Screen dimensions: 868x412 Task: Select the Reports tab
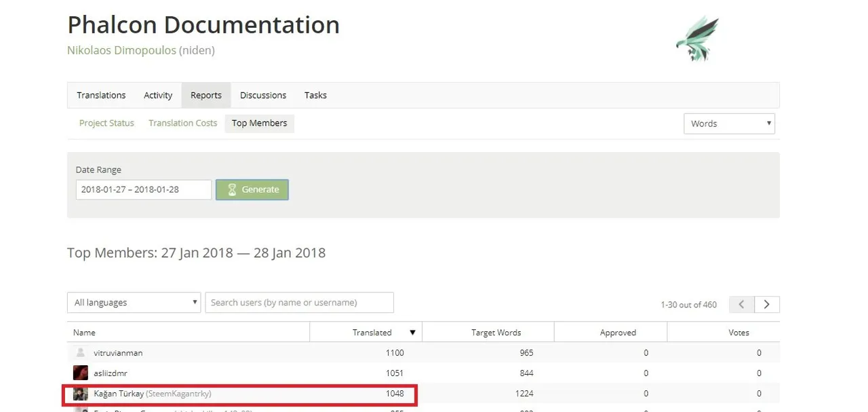coord(206,95)
